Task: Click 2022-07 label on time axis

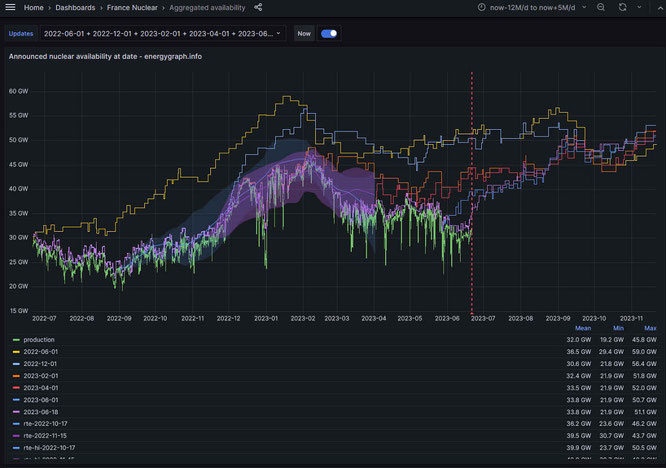Action: tap(44, 318)
